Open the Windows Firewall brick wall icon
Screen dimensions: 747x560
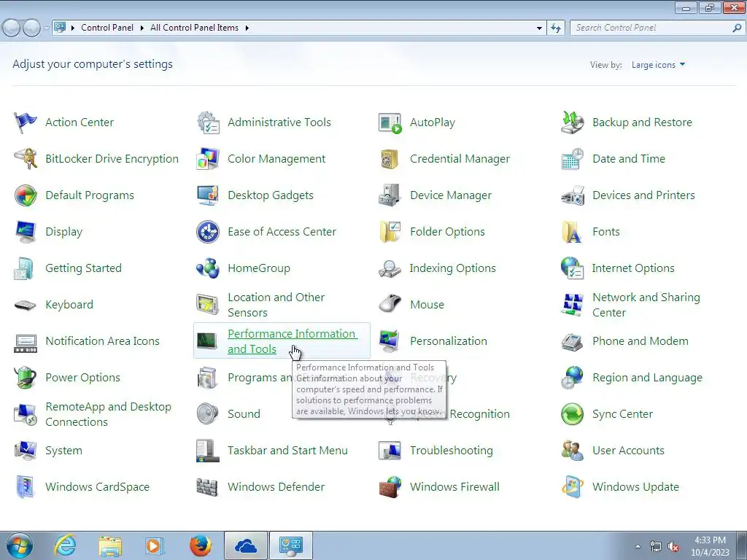coord(390,487)
